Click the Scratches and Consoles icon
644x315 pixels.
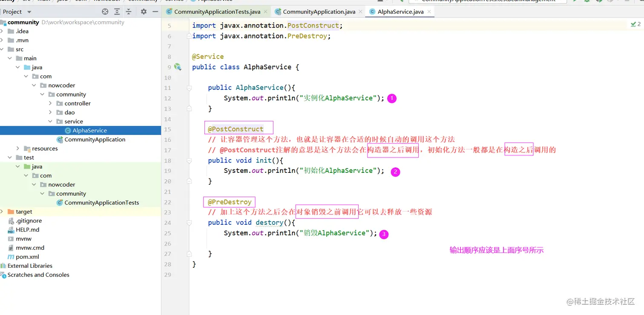[x=3, y=275]
